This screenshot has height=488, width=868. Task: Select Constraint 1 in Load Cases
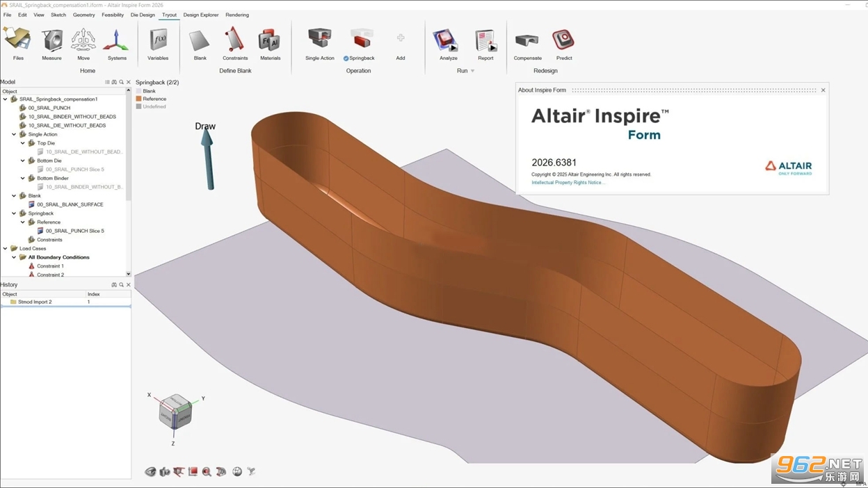[50, 266]
